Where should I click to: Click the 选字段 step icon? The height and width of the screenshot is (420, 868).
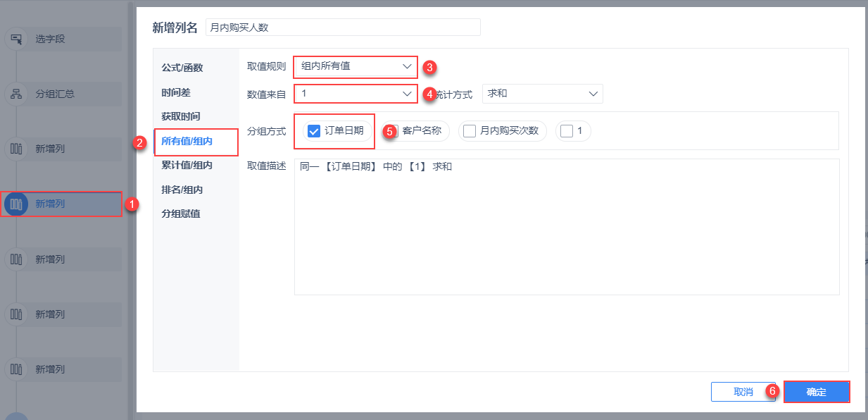coord(15,39)
